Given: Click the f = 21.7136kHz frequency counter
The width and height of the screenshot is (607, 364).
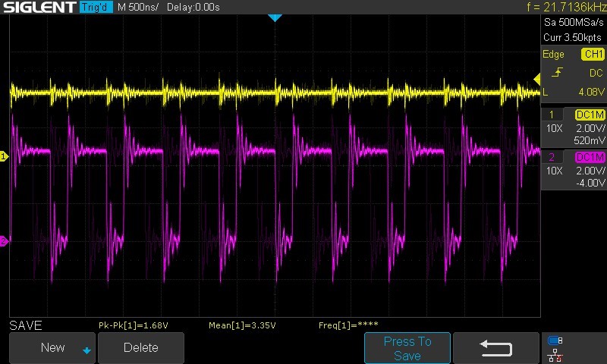Looking at the screenshot, I should coord(567,7).
